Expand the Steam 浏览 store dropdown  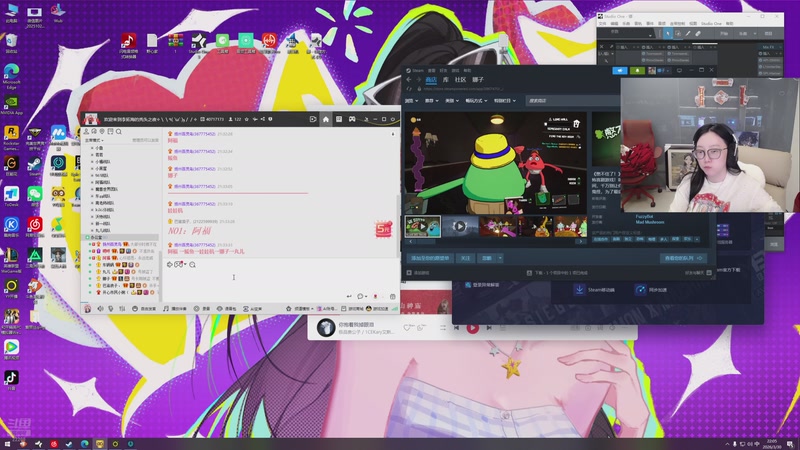click(411, 101)
